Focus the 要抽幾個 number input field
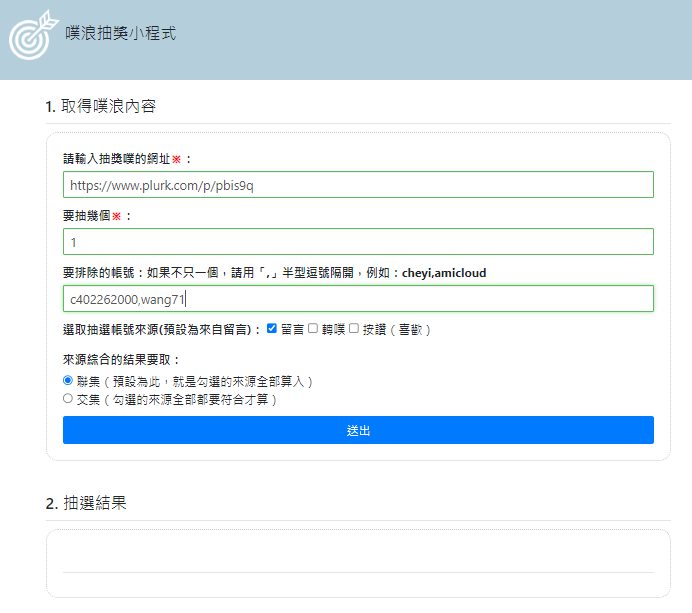The width and height of the screenshot is (692, 613). pyautogui.click(x=358, y=241)
